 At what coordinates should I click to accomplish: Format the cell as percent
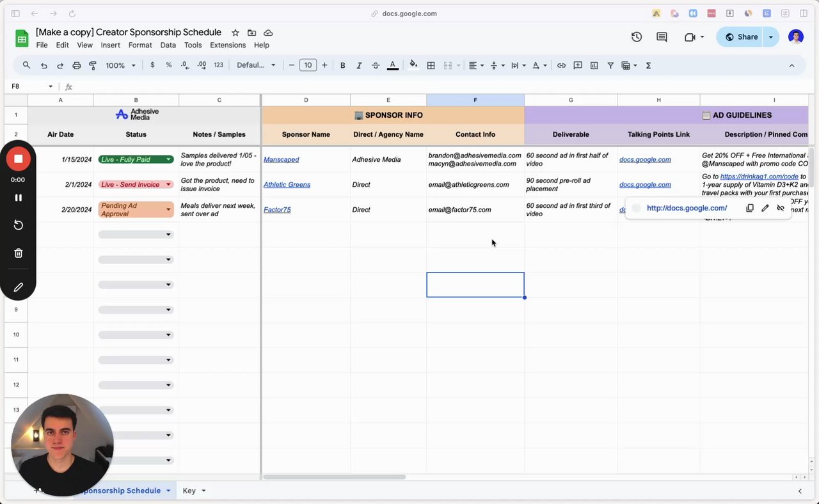tap(169, 65)
